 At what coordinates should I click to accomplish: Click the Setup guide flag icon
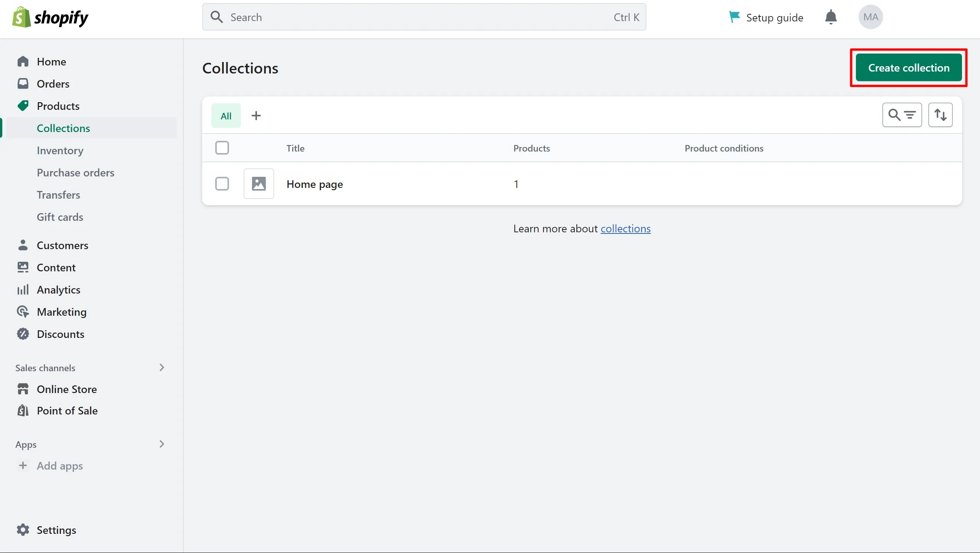(734, 17)
